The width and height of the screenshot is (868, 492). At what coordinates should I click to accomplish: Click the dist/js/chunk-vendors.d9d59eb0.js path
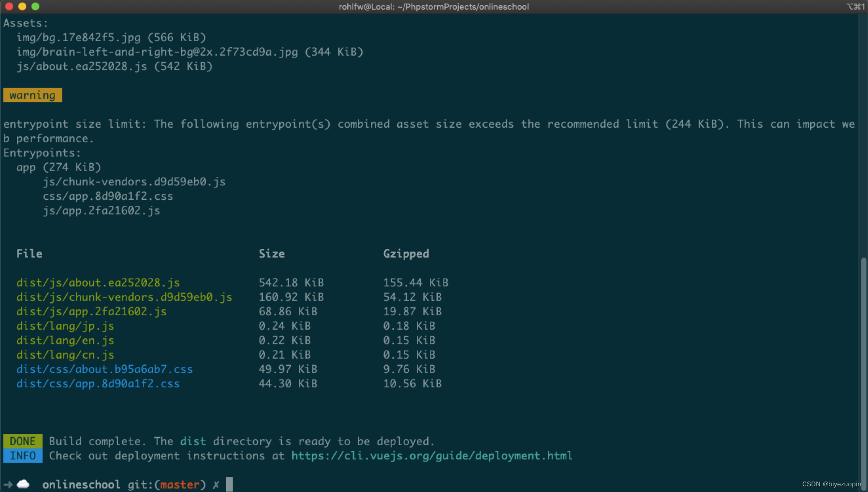(124, 297)
